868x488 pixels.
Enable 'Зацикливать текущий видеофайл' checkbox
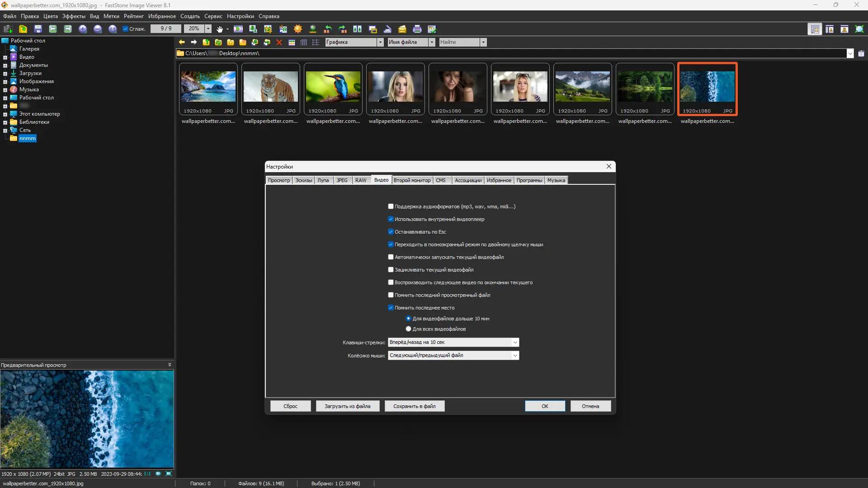[x=391, y=270]
